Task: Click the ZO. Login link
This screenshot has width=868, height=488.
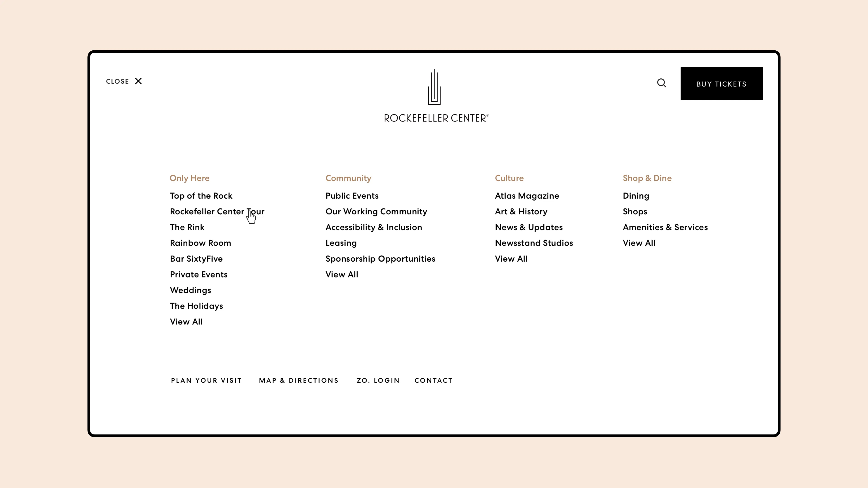Action: (x=378, y=380)
